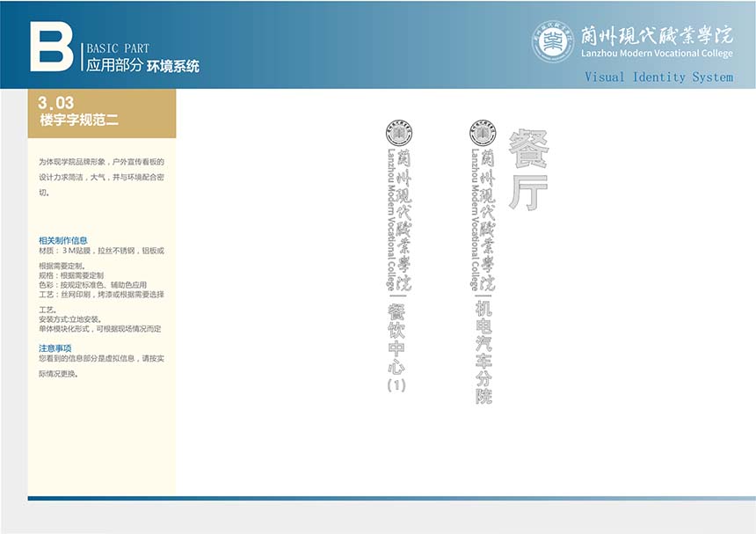Select the 机电汽车分院 vertical label

pyautogui.click(x=483, y=353)
